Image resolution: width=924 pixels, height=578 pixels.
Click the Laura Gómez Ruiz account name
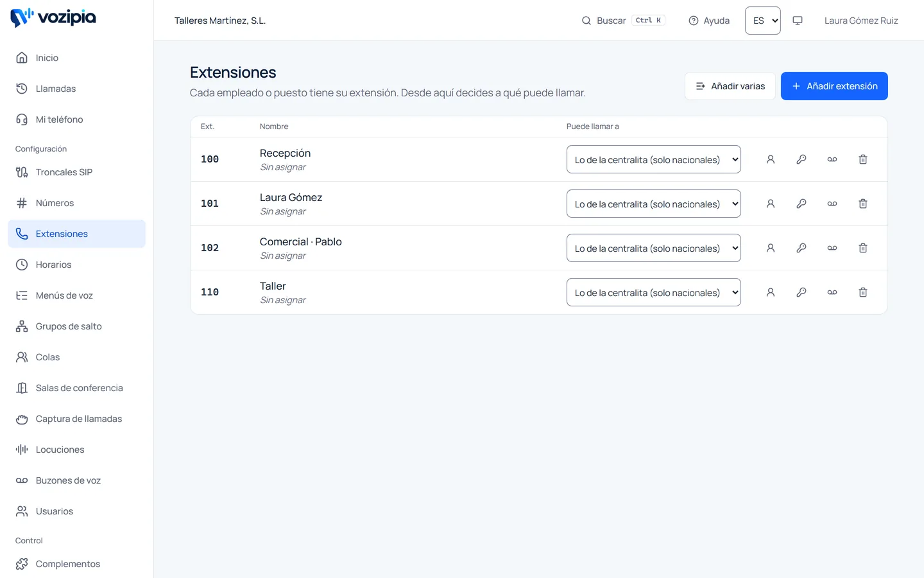[861, 21]
